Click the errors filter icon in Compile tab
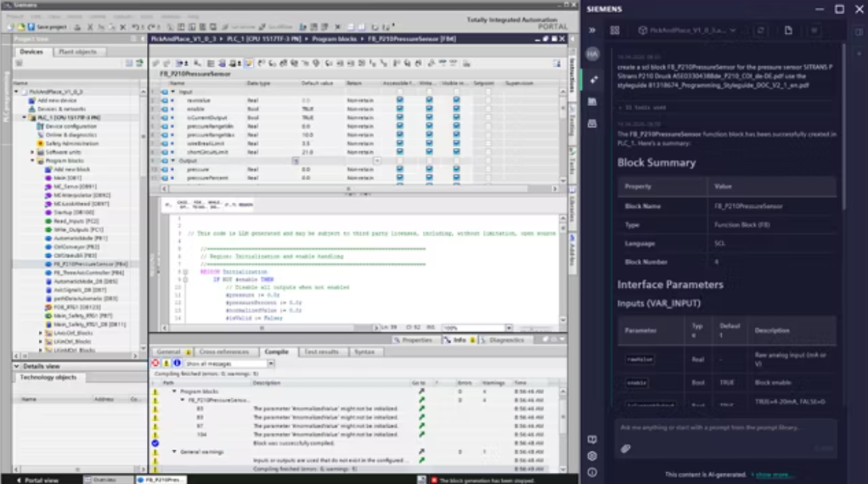The image size is (868, 484). coord(156,363)
